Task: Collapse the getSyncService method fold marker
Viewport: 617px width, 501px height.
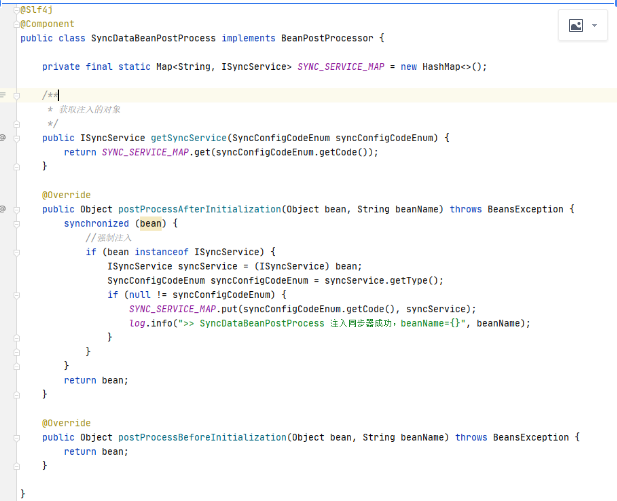Action: [x=17, y=138]
